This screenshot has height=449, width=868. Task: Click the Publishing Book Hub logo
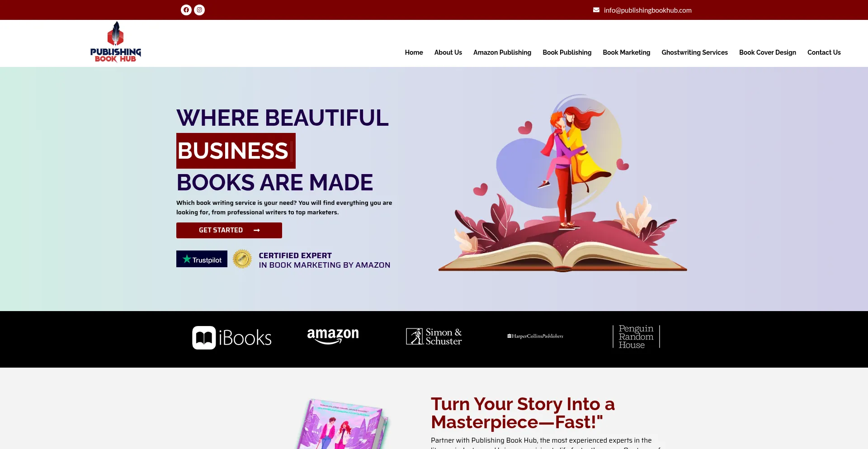[116, 42]
